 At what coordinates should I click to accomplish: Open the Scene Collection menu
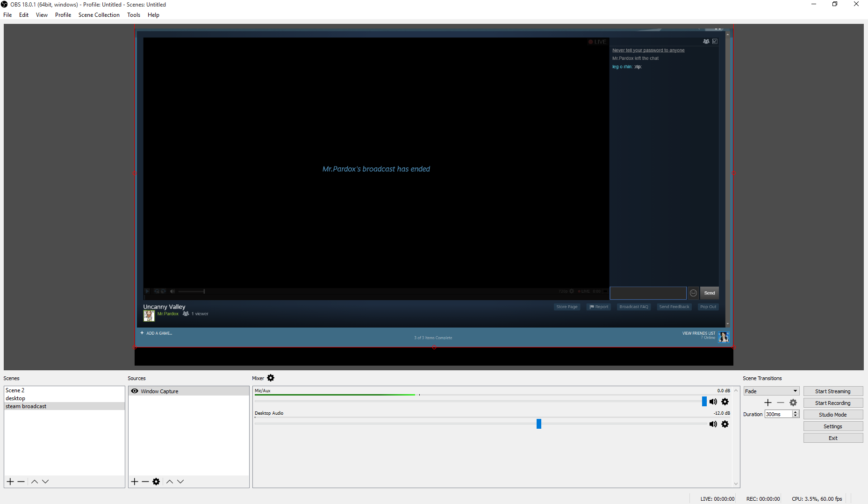[99, 15]
